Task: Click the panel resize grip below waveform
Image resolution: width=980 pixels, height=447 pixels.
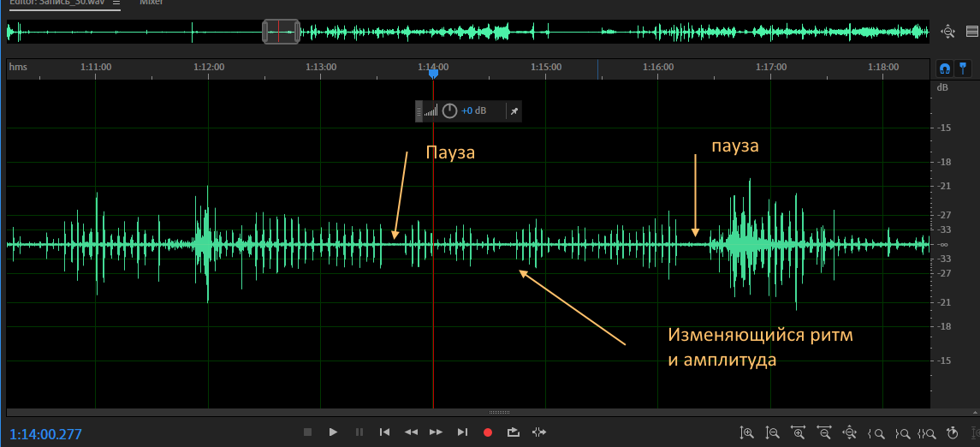Action: click(x=499, y=413)
